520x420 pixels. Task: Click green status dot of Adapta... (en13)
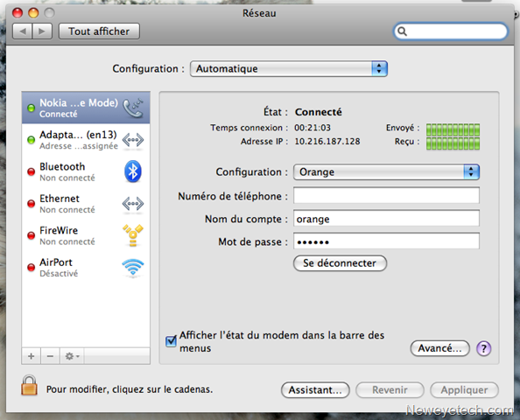pyautogui.click(x=32, y=140)
